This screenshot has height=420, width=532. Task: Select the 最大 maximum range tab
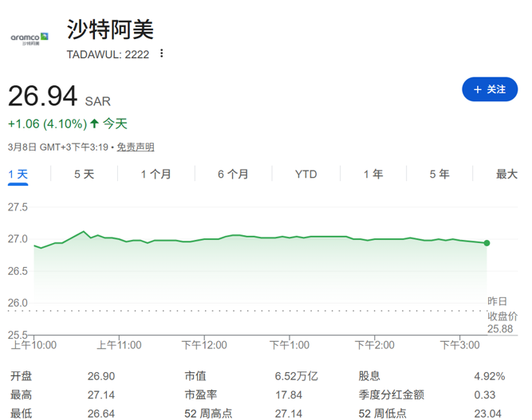tap(506, 174)
